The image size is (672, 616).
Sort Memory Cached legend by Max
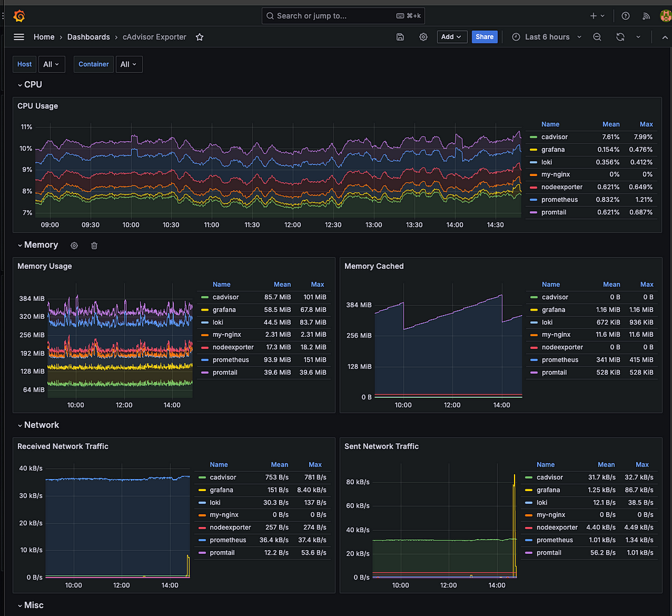click(646, 285)
